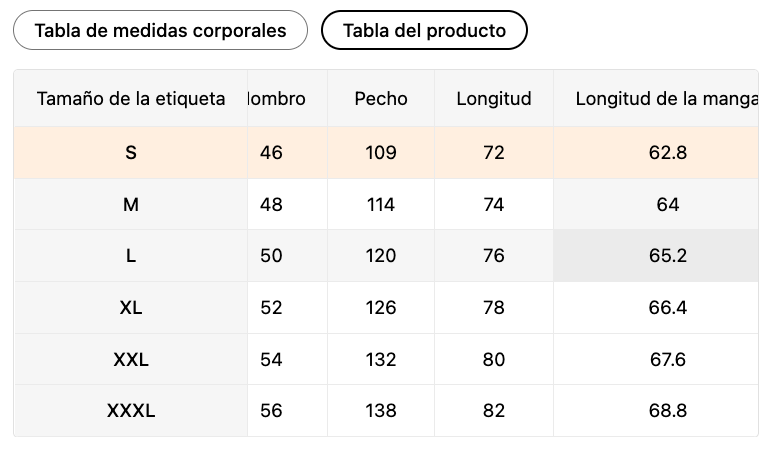Click the 138 chest value cell
Viewport: 774px width, 456px height.
(381, 411)
